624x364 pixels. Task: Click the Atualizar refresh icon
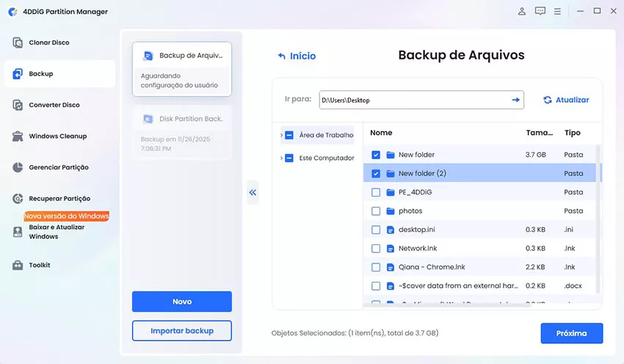coord(548,100)
